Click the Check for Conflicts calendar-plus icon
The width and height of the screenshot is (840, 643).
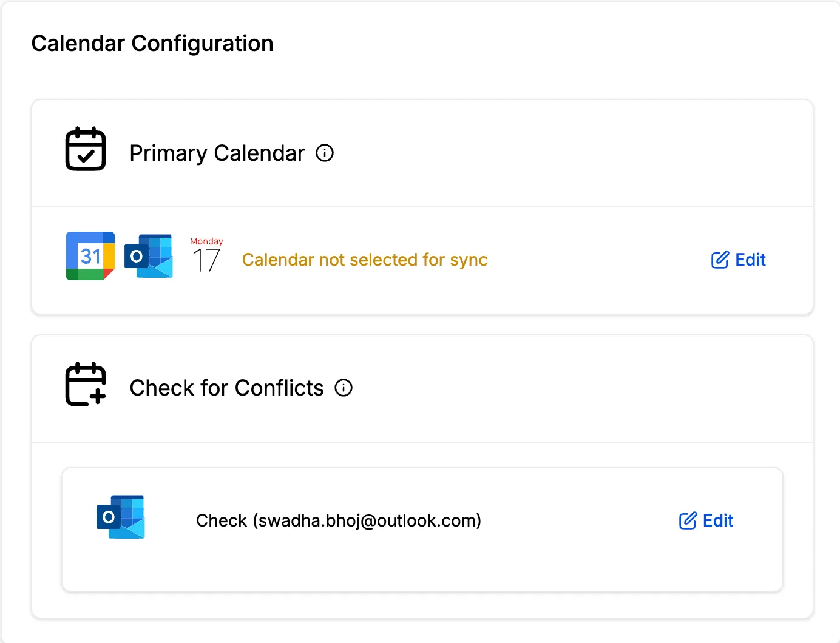86,384
